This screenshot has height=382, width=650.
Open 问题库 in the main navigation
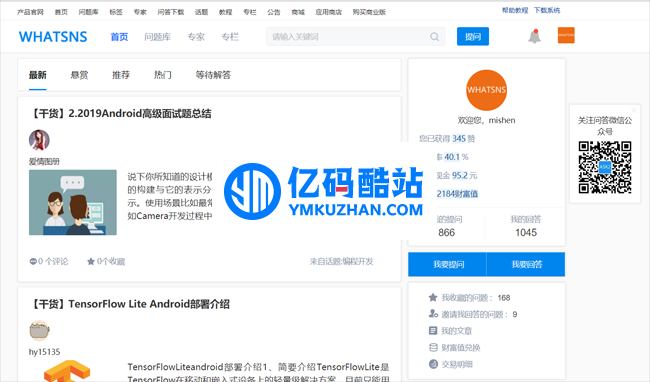(158, 37)
